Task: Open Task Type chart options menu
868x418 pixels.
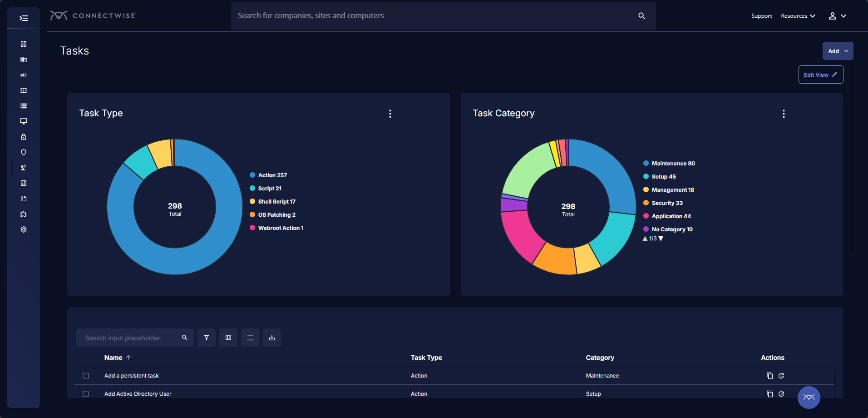Action: (390, 114)
